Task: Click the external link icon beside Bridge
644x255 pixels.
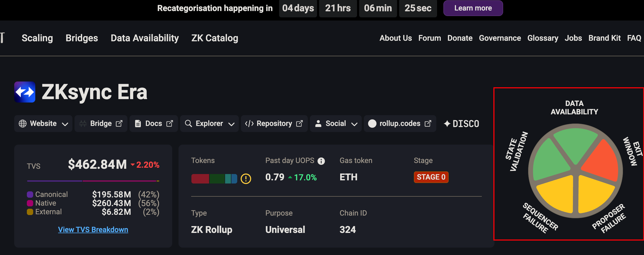Action: coord(119,124)
